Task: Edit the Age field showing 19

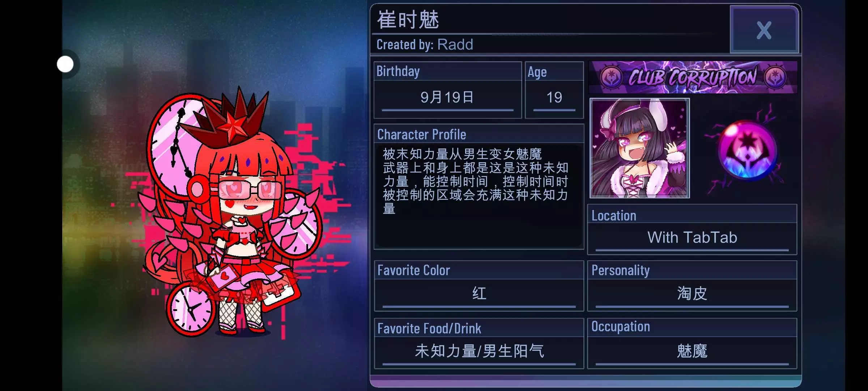Action: [554, 98]
